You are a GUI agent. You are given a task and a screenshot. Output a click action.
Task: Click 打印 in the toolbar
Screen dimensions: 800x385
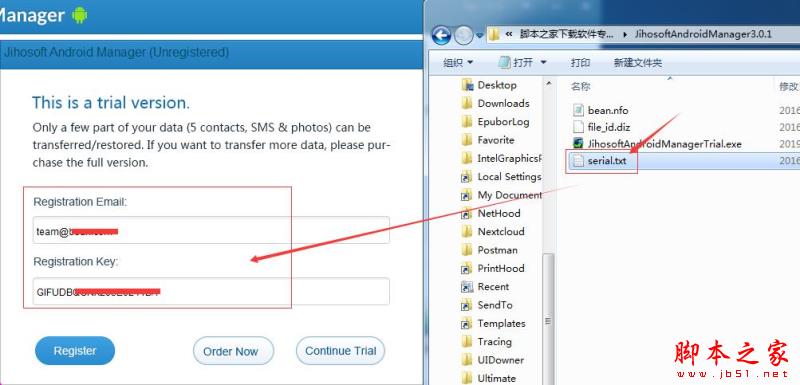(581, 62)
